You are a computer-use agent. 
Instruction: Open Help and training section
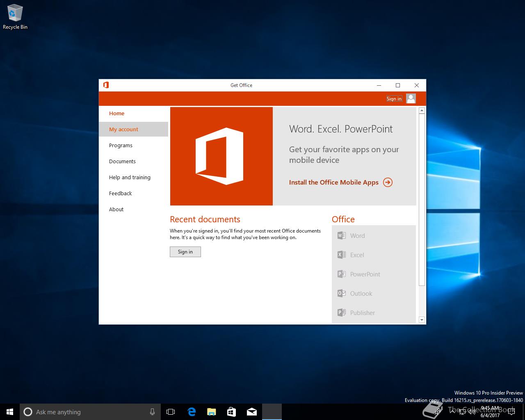133,177
